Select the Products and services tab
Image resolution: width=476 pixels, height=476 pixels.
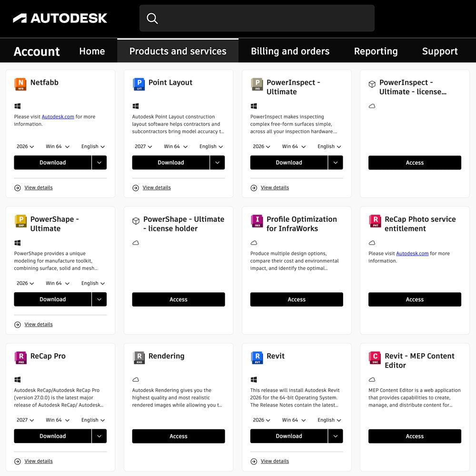(x=178, y=51)
